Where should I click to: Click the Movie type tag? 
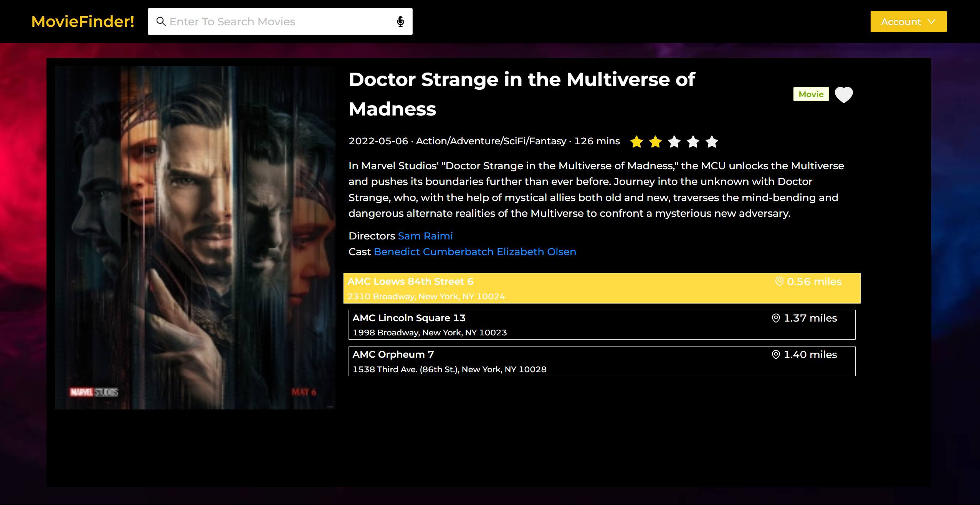(811, 94)
